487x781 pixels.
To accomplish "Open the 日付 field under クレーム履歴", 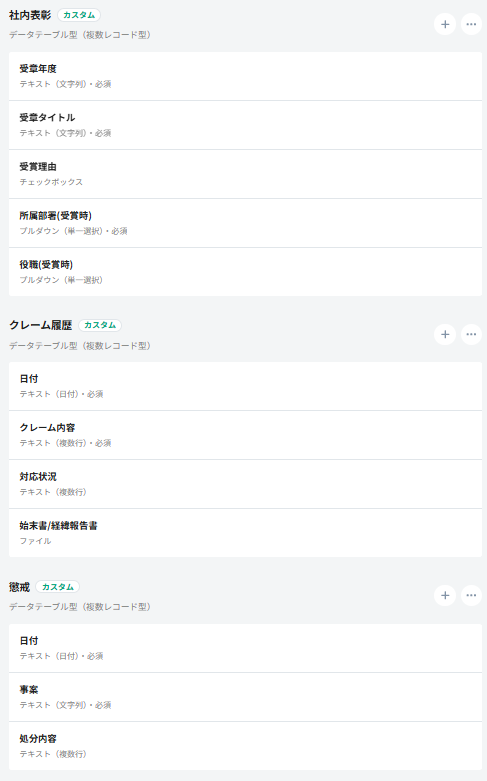I will point(245,386).
